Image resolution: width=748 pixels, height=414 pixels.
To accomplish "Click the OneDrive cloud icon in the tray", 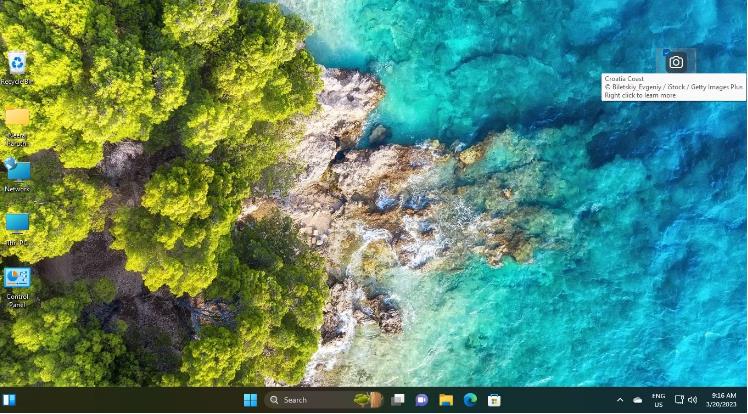I will [638, 400].
